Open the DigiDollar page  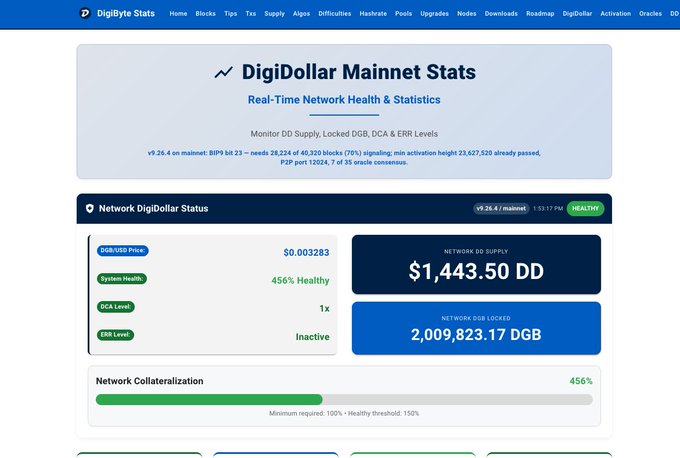pos(577,13)
